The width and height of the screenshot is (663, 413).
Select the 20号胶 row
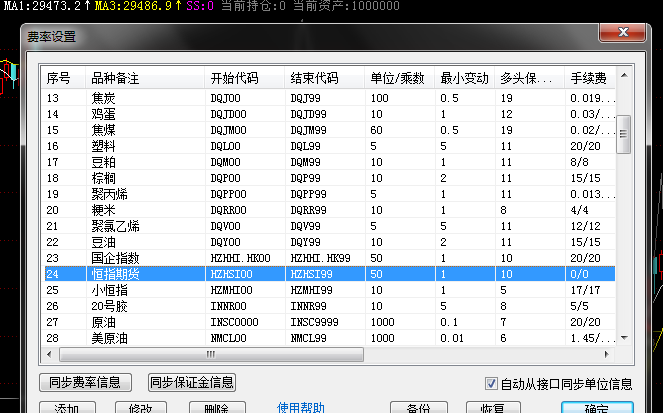point(329,306)
